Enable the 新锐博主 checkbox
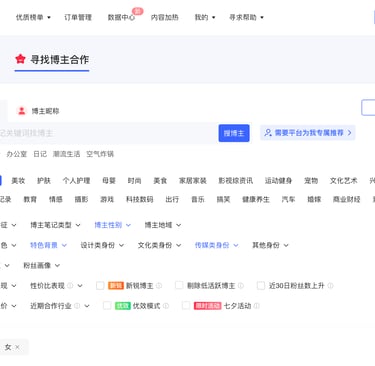 [100, 286]
